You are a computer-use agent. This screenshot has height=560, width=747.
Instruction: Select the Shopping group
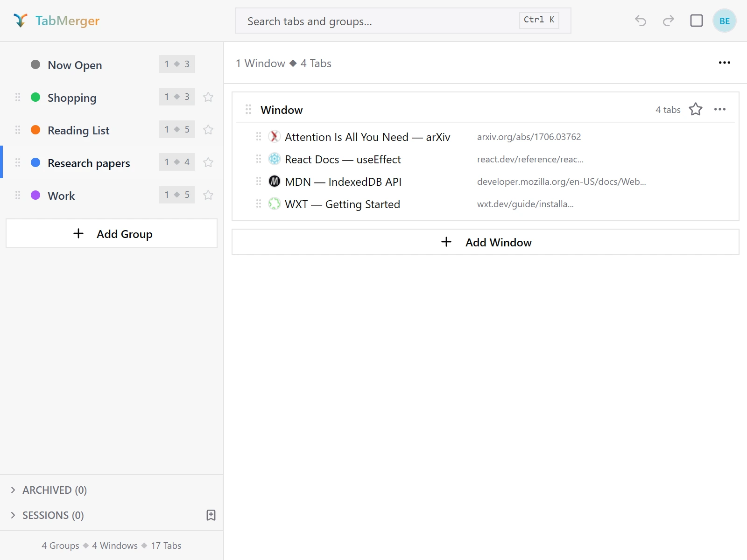[112, 97]
